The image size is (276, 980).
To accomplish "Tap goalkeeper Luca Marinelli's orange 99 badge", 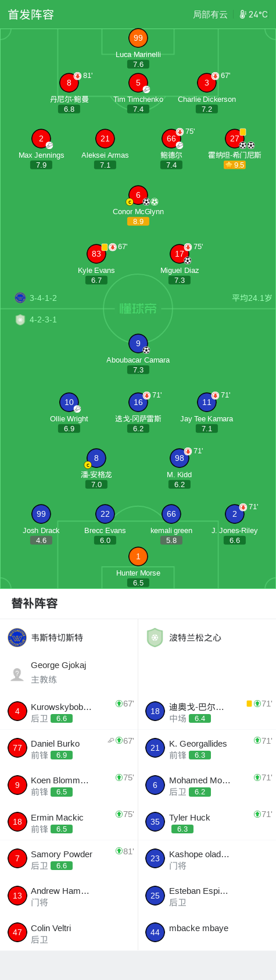I will (138, 38).
